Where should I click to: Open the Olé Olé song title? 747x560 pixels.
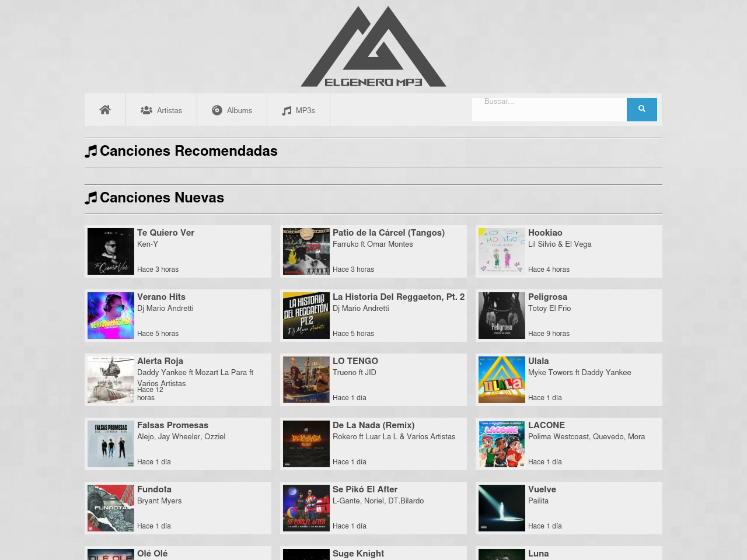[x=152, y=554]
